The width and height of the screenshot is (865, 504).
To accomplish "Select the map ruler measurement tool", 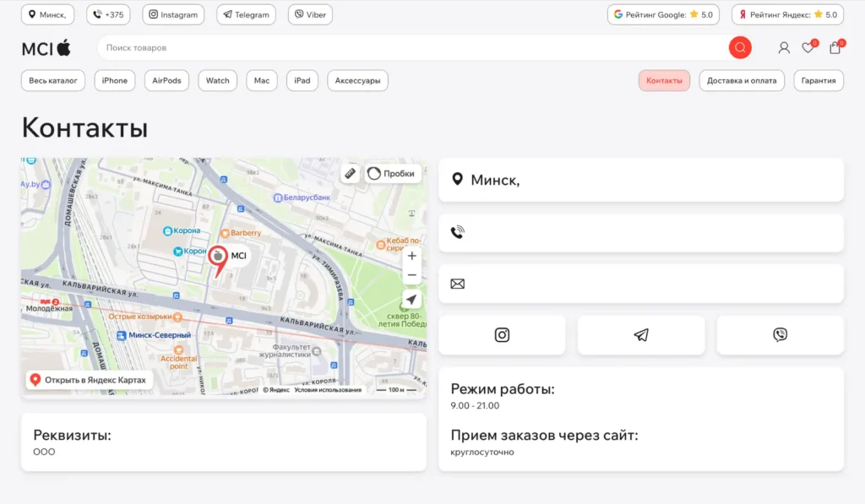I will (351, 173).
